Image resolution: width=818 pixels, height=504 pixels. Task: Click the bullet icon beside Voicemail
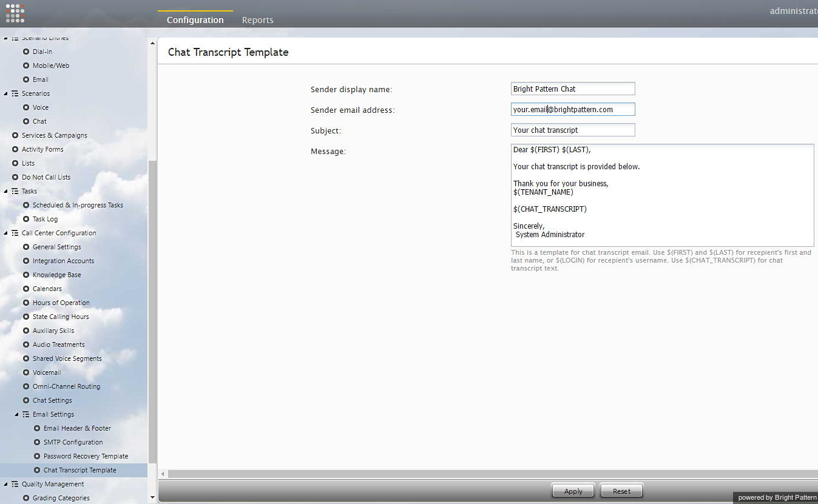[26, 372]
